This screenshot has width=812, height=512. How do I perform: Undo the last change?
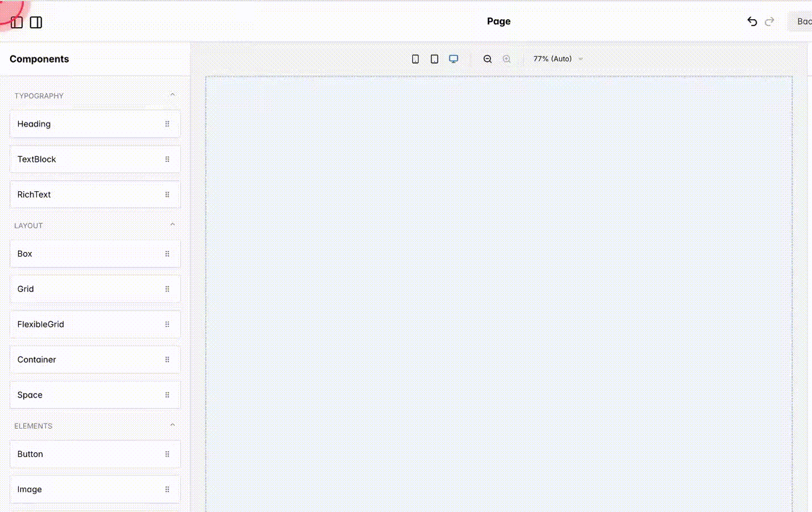(x=752, y=21)
